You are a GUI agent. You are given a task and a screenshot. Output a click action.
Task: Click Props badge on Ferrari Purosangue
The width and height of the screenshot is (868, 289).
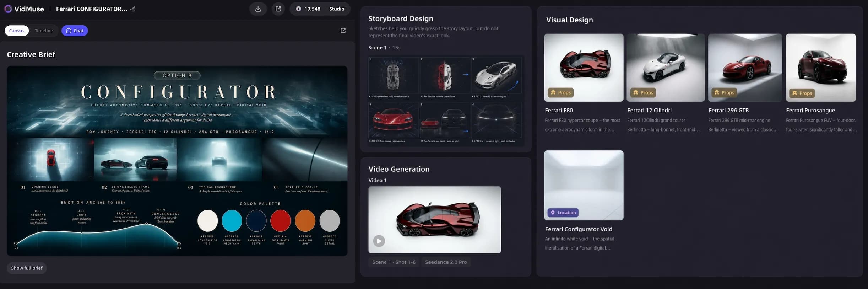[802, 93]
